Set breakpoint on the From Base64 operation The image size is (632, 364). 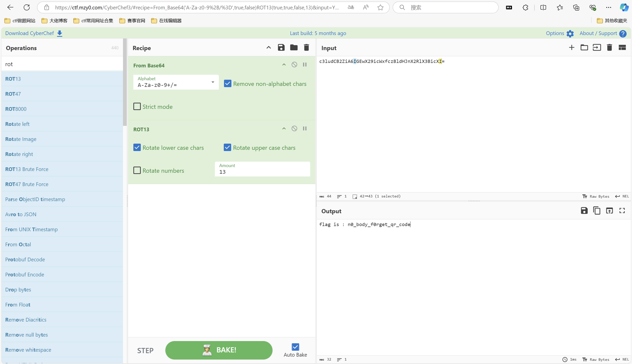pos(305,64)
